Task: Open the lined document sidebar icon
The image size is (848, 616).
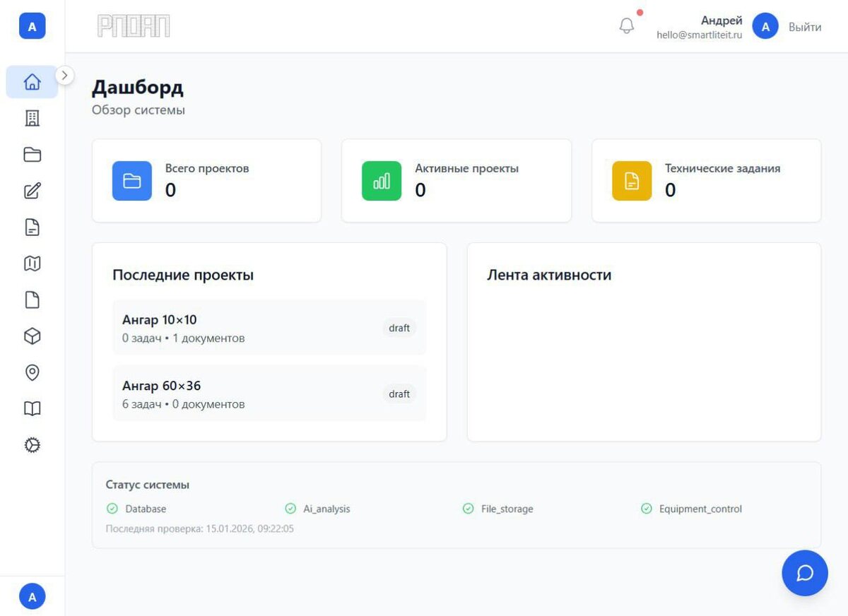Action: pos(32,227)
